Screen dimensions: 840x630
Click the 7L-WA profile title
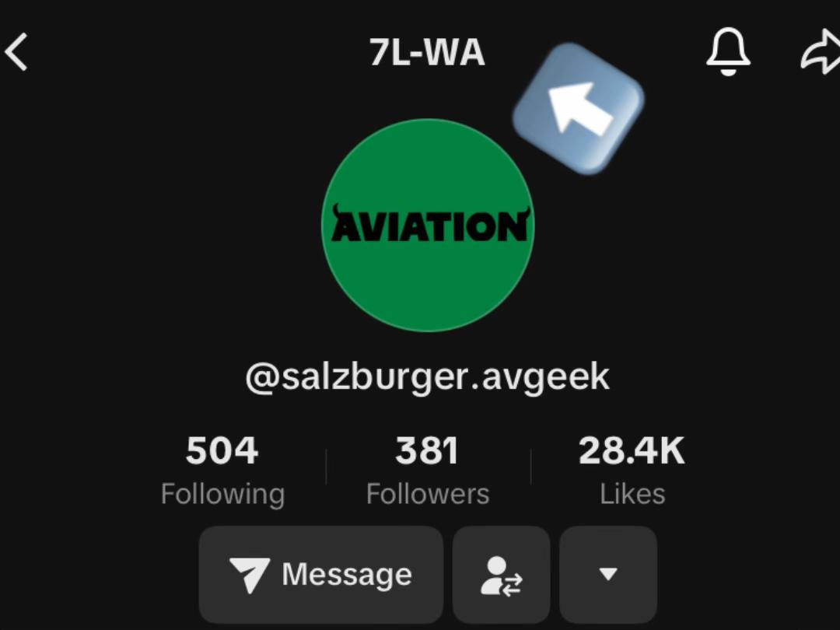[x=427, y=53]
